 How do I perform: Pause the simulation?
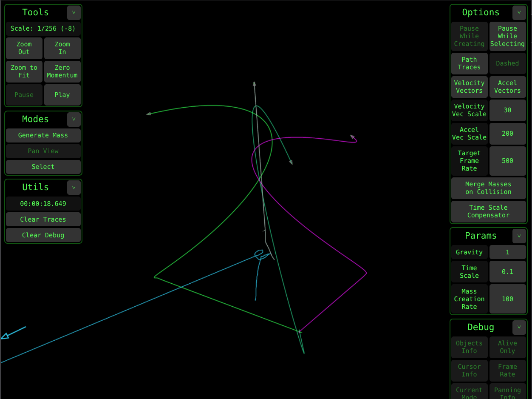pyautogui.click(x=24, y=95)
